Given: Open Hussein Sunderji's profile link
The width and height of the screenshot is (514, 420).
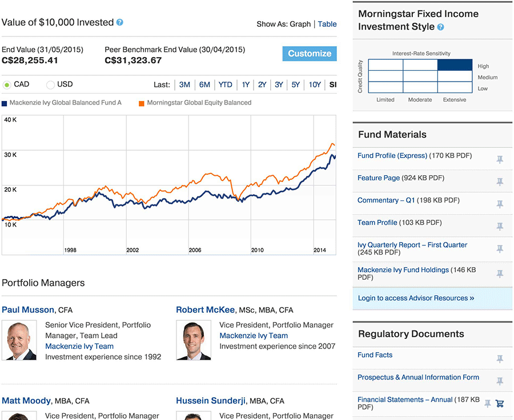Looking at the screenshot, I should [x=211, y=401].
